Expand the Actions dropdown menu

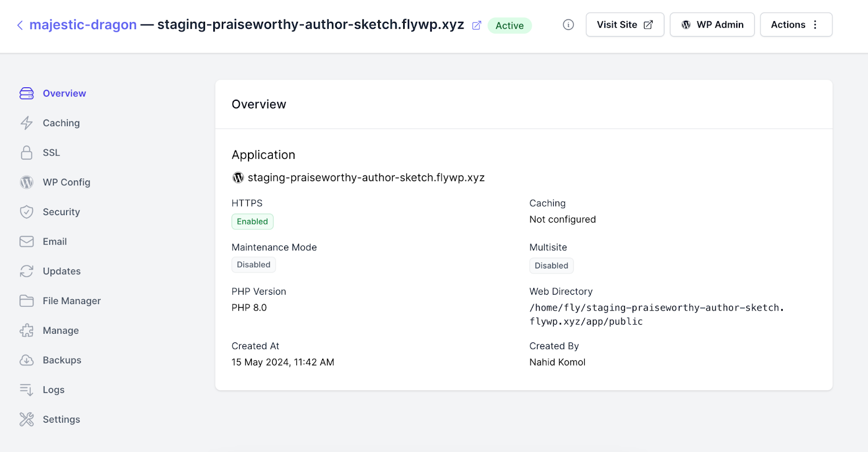(x=796, y=25)
